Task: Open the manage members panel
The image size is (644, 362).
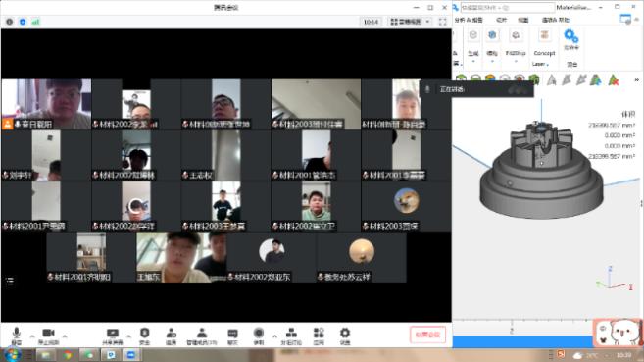Action: (202, 336)
